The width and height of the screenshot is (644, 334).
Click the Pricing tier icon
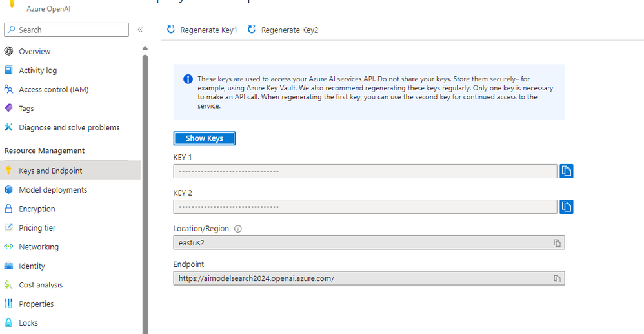[8, 227]
